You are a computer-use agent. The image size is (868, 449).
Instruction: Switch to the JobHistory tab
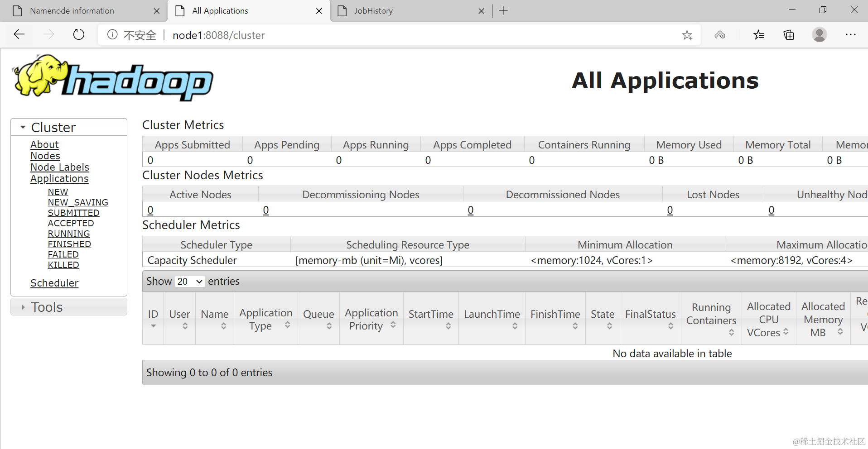374,10
